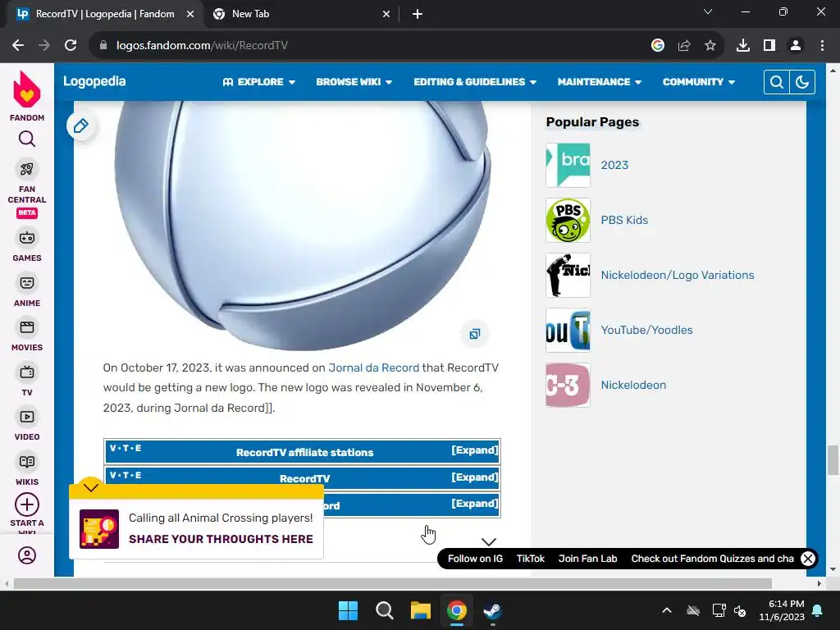Switch to the New Tab browser tab
The width and height of the screenshot is (840, 630).
301,15
